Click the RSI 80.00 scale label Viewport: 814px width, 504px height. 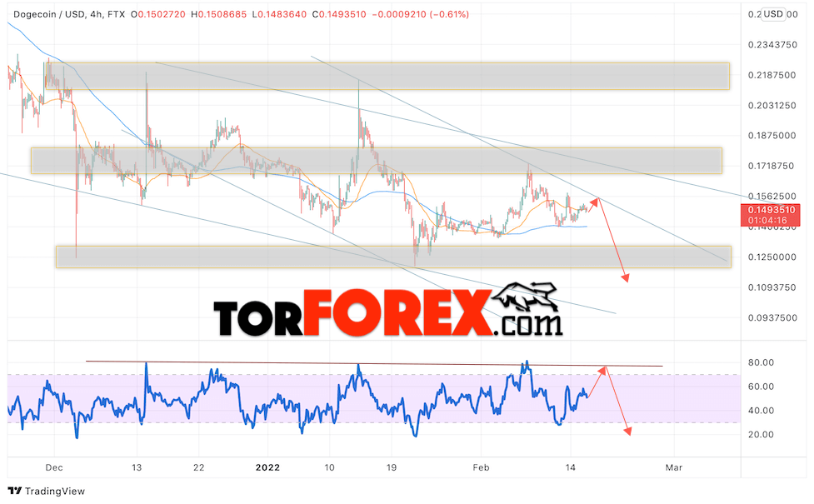(761, 362)
